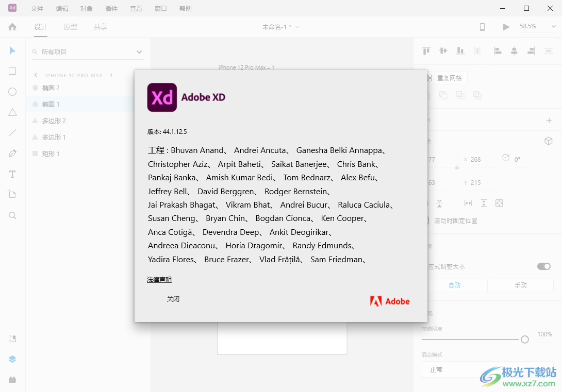This screenshot has height=392, width=562.
Task: Open the document name 未命名-1 dropdown
Action: 297,27
